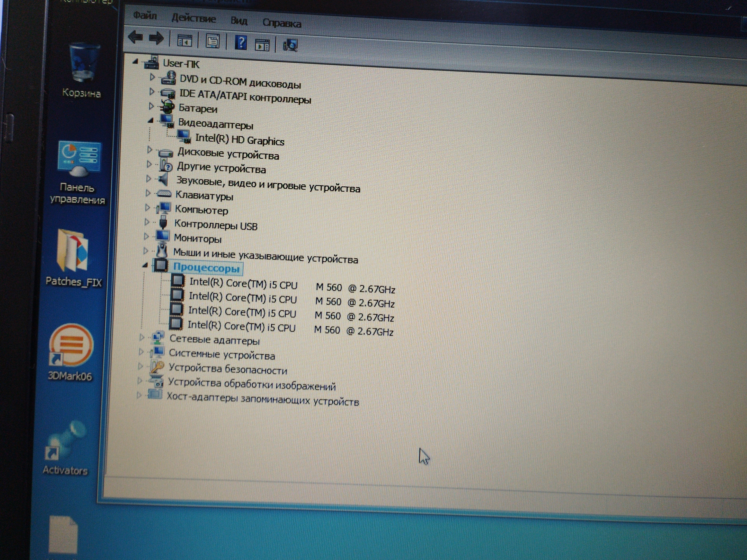This screenshot has height=560, width=747.
Task: Open Панель управления desktop icon
Action: tap(77, 173)
